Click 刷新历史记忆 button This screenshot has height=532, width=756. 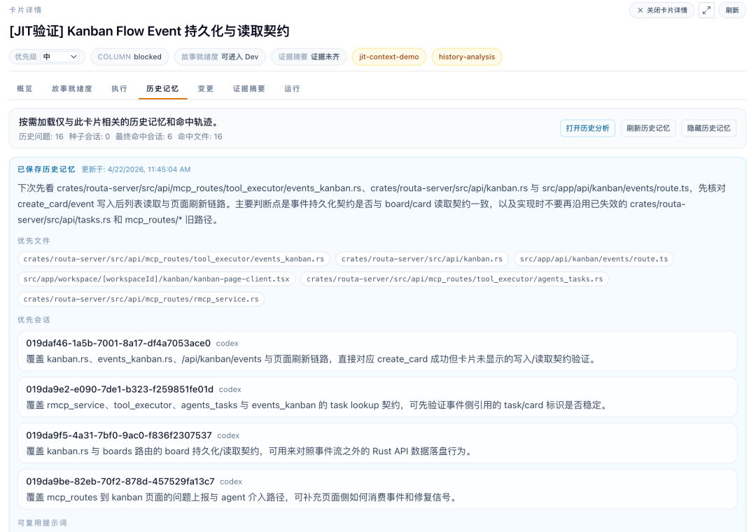[648, 128]
